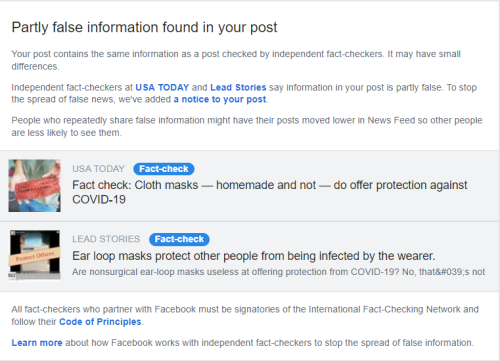The height and width of the screenshot is (361, 500).
Task: Click the USA TODAY source label
Action: point(98,169)
